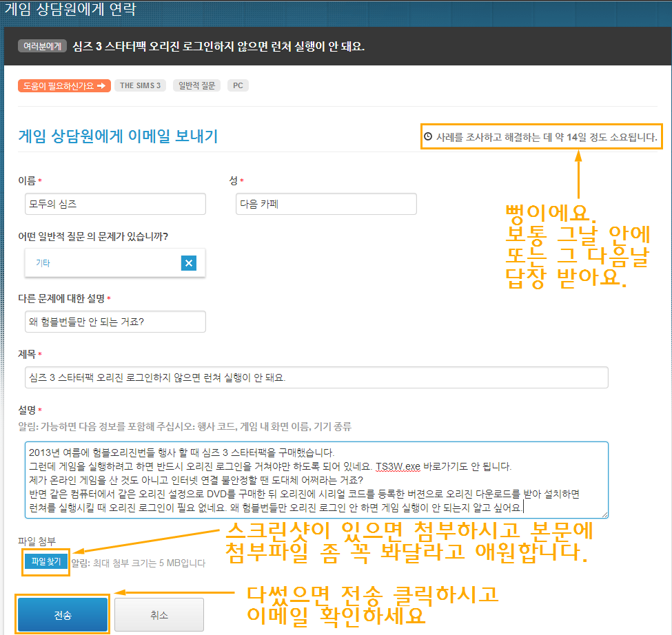Click the clock icon next to 14일 notice
The width and height of the screenshot is (672, 635).
428,136
